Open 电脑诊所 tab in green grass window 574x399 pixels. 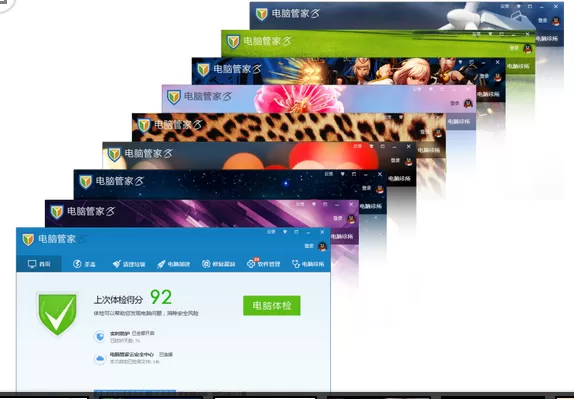tap(518, 66)
